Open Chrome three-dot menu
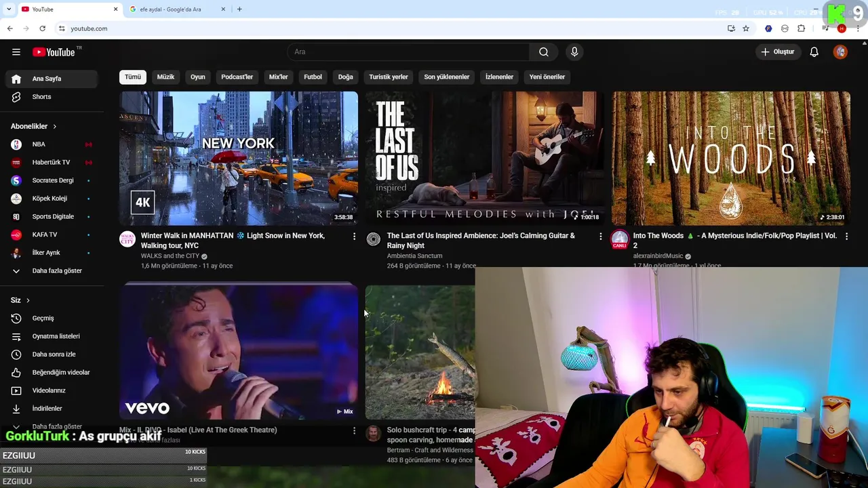The image size is (868, 488). pos(858,28)
